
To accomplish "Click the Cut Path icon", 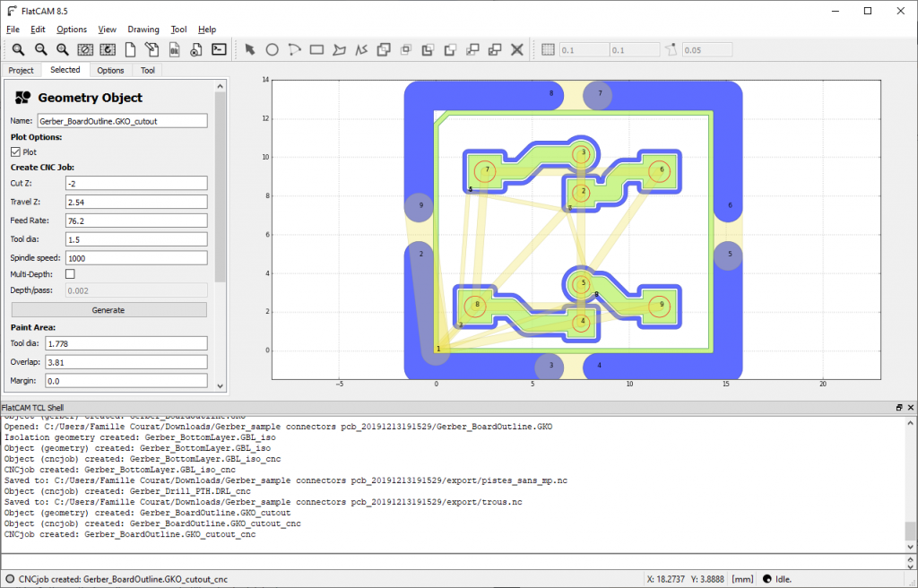I will pyautogui.click(x=450, y=50).
